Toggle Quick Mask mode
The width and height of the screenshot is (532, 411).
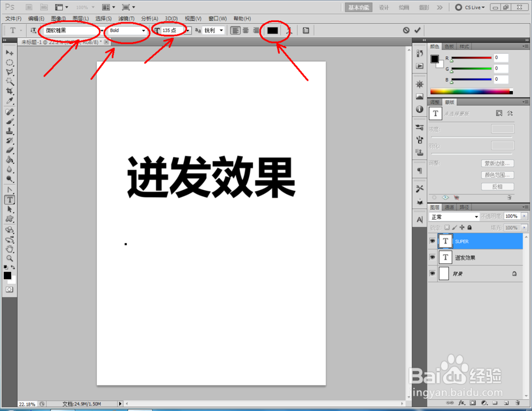[x=10, y=289]
